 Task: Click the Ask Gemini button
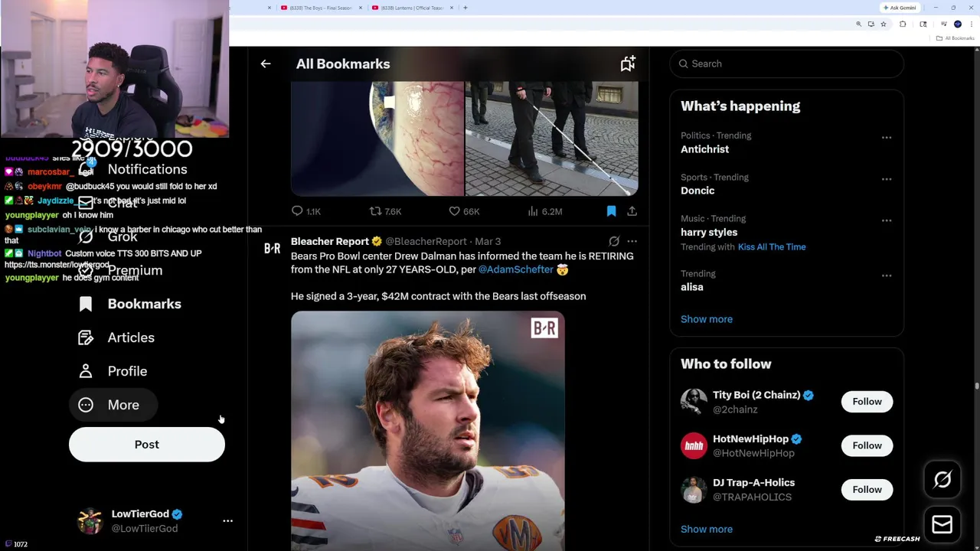point(900,8)
